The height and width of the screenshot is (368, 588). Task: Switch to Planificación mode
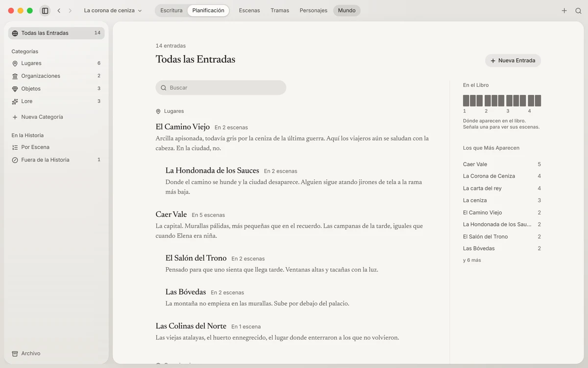[208, 10]
